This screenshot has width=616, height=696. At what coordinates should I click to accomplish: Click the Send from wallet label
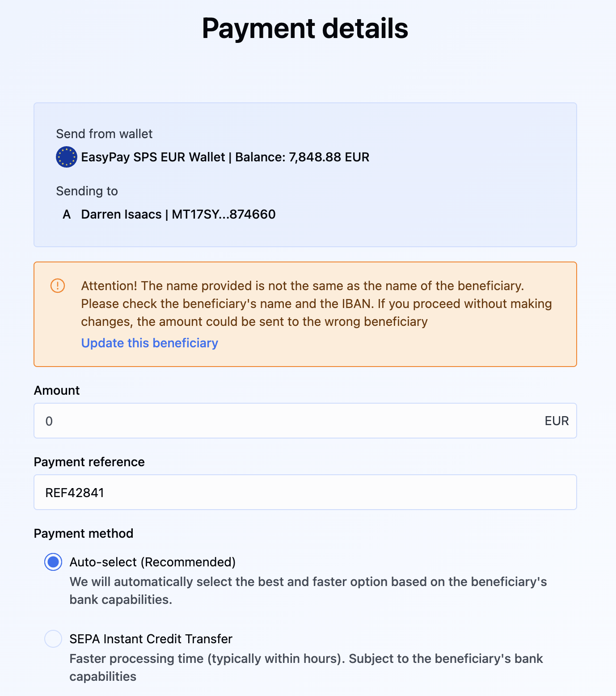click(104, 134)
